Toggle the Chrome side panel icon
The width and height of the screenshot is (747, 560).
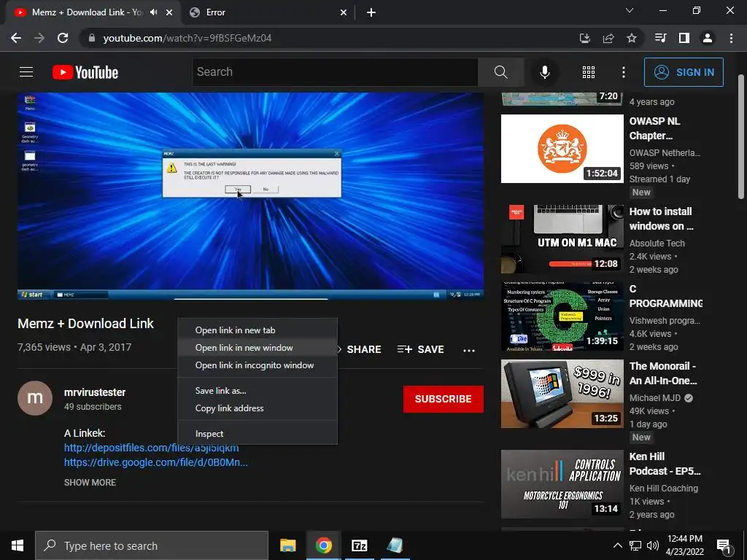684,38
